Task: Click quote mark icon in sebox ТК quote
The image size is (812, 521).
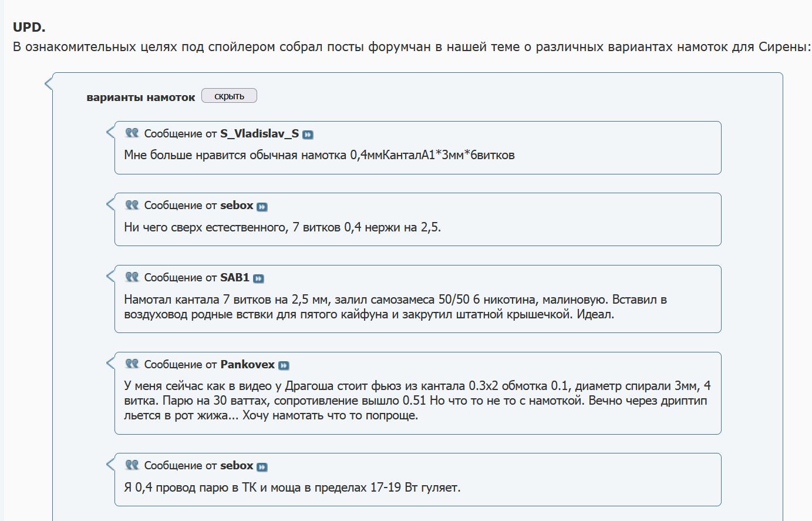Action: point(132,465)
